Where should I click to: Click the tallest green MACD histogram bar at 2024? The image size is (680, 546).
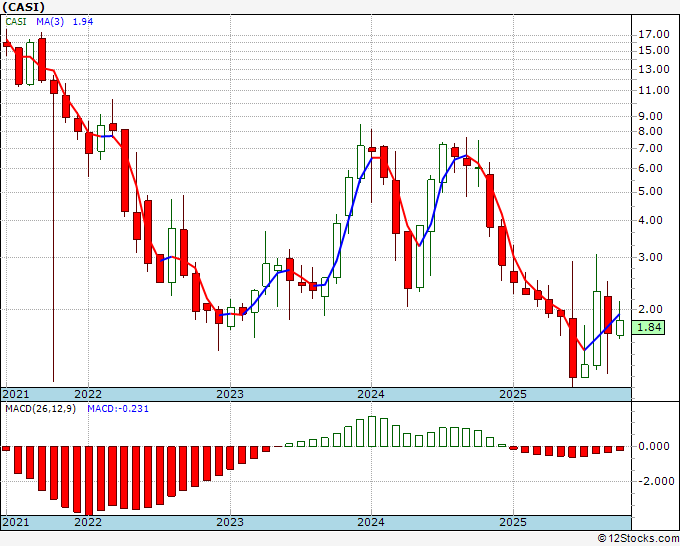372,432
